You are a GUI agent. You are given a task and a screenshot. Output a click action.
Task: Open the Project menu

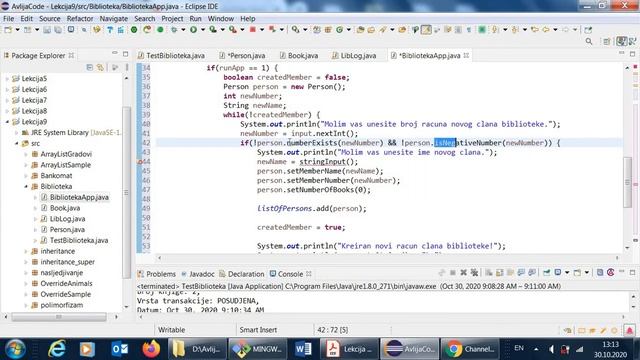[x=172, y=18]
